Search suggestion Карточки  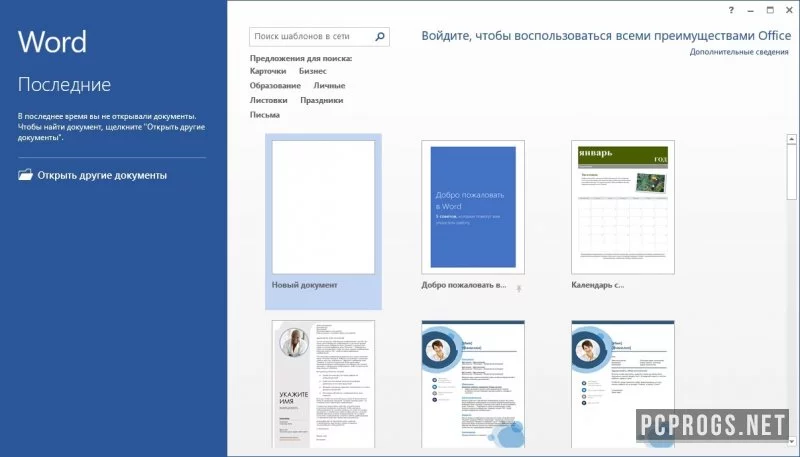[268, 71]
